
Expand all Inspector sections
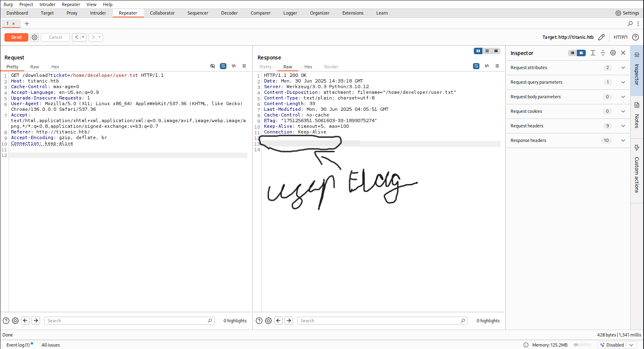click(x=593, y=53)
